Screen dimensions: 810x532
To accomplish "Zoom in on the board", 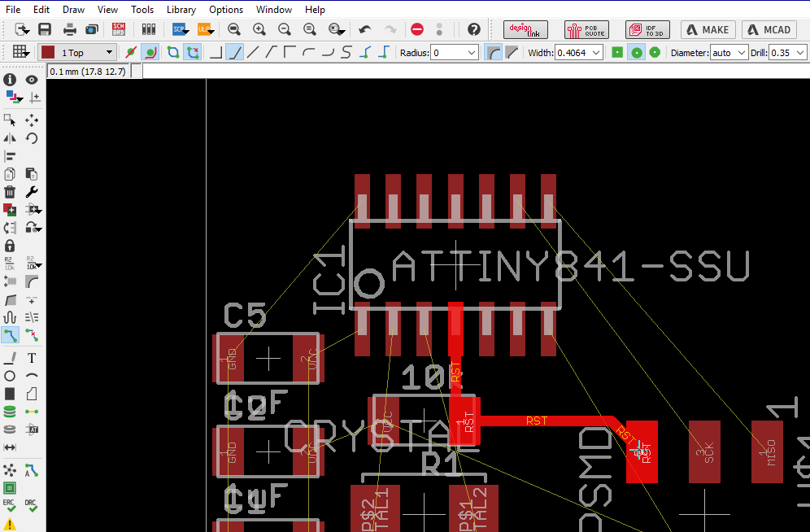I will [x=259, y=29].
